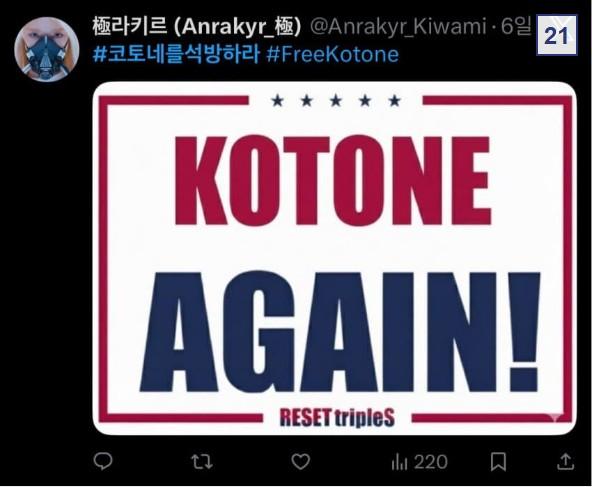
Task: Click the row of five stars on the poster
Action: [x=336, y=101]
